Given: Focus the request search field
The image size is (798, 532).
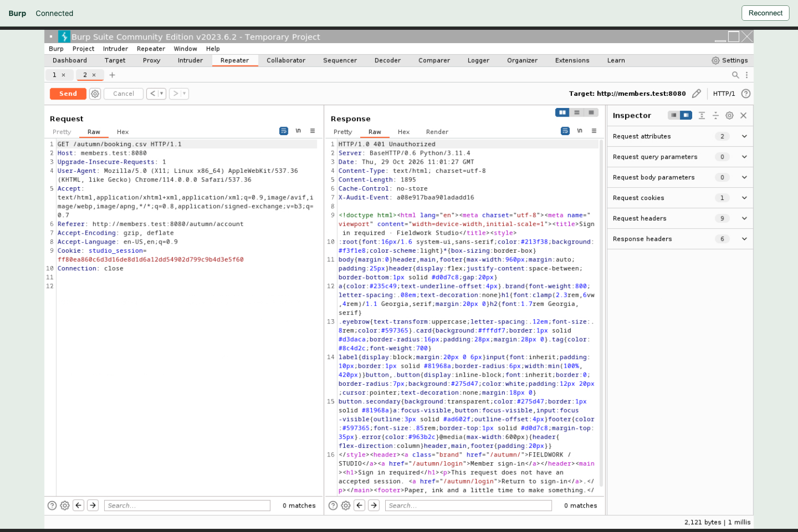Looking at the screenshot, I should 187,505.
